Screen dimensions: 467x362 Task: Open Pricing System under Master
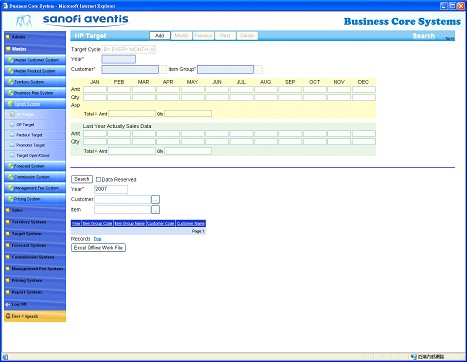tap(35, 199)
